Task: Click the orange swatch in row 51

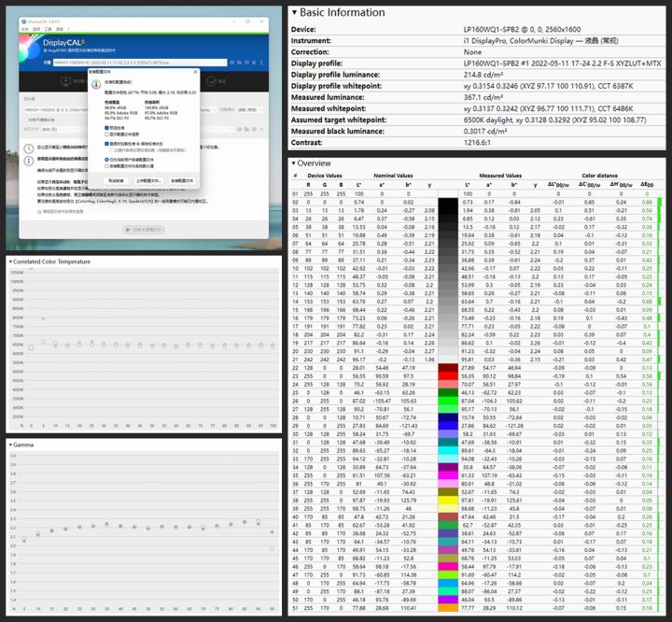Action: click(448, 608)
